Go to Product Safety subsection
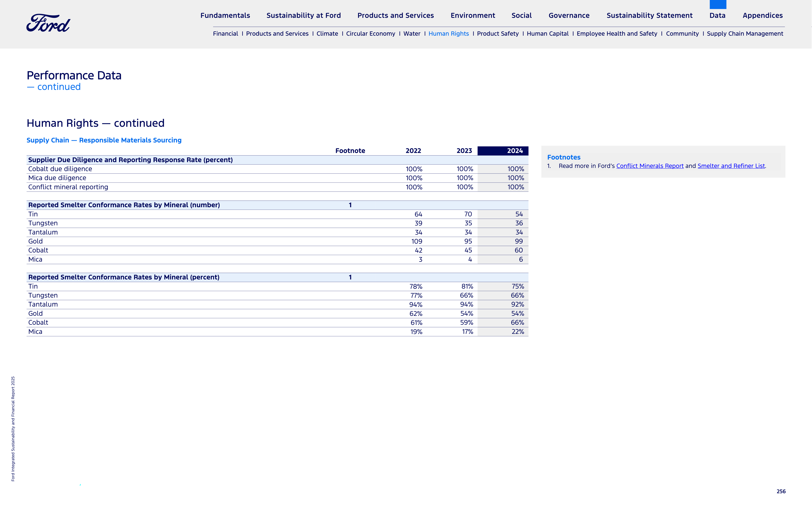Screen dimensions: 812x508 pyautogui.click(x=497, y=34)
